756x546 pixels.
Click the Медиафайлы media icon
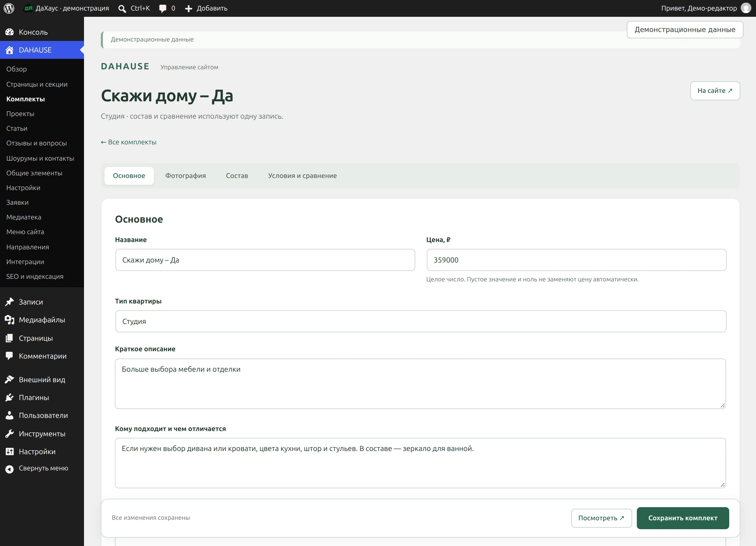[9, 320]
